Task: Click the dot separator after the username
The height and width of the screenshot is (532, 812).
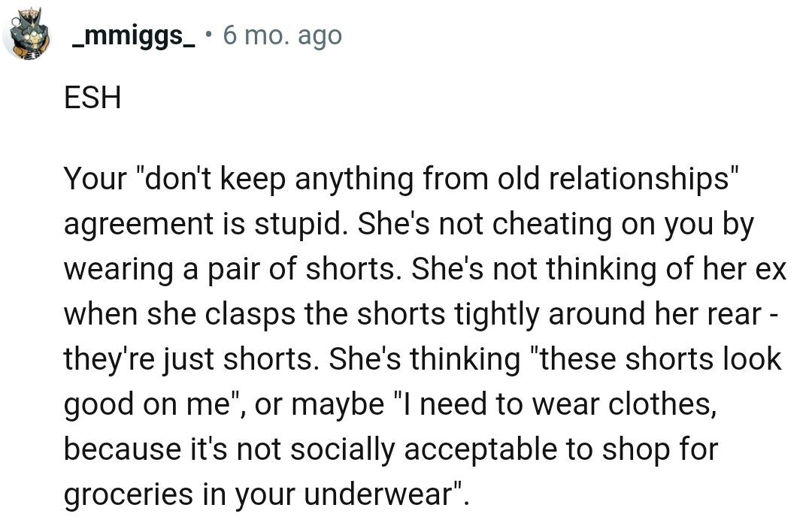Action: point(208,35)
